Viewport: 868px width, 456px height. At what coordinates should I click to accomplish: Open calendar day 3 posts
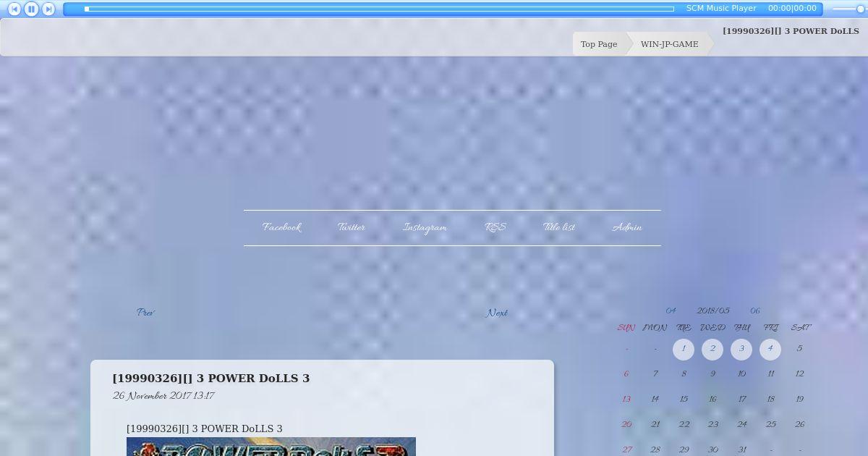[741, 350]
